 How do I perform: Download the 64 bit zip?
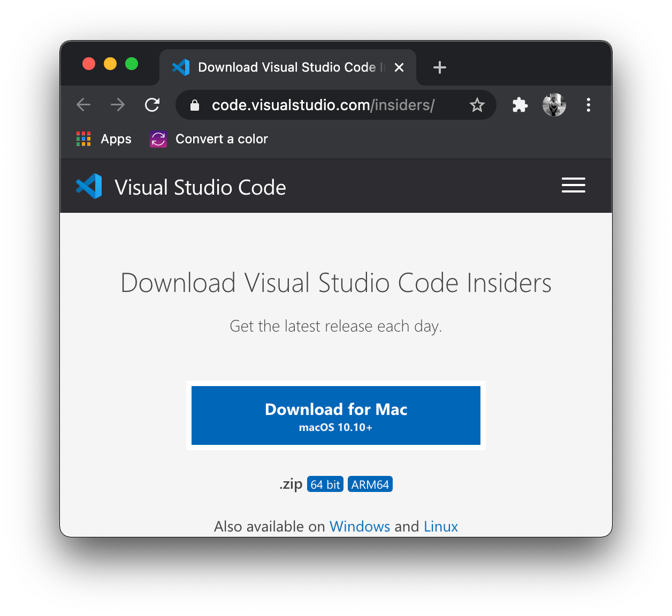point(325,484)
